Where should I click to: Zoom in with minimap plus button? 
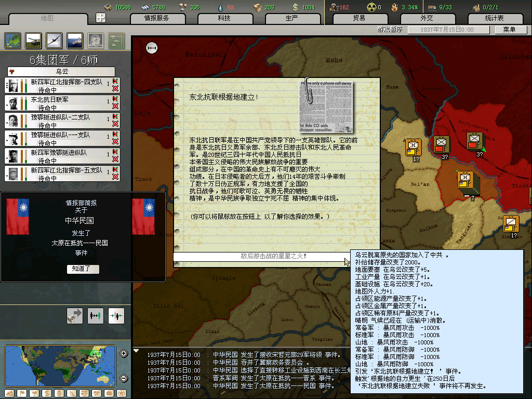pyautogui.click(x=124, y=354)
